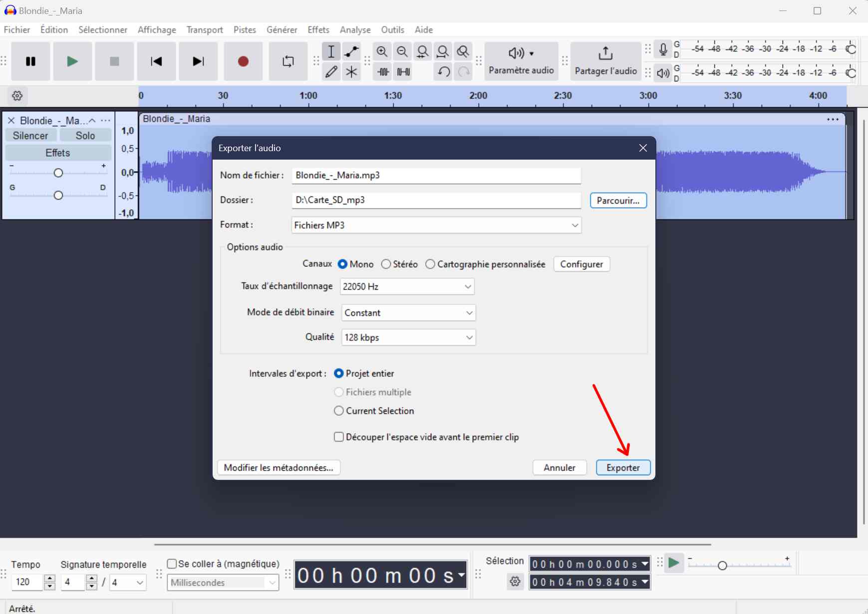Click the Undo arrow icon
Viewport: 868px width, 614px height.
(x=444, y=72)
